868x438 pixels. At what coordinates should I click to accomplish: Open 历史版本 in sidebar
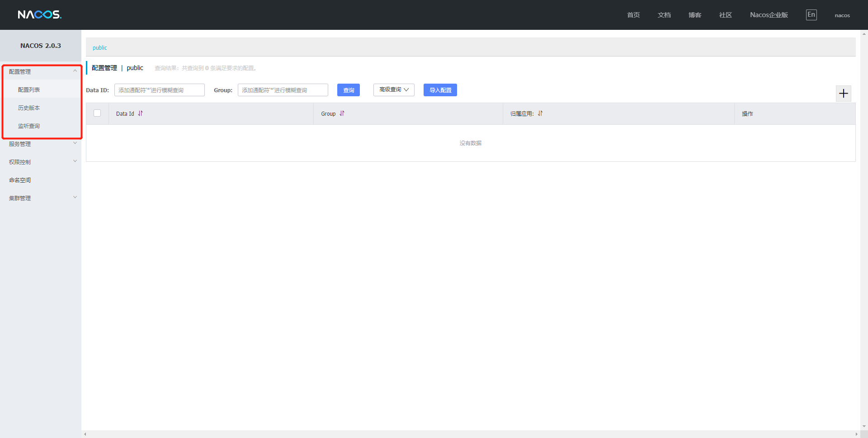tap(29, 108)
